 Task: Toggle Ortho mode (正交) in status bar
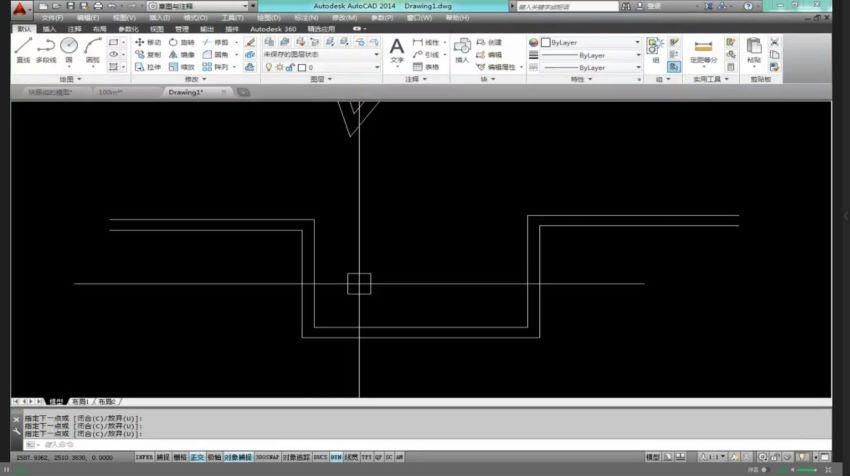tap(197, 458)
